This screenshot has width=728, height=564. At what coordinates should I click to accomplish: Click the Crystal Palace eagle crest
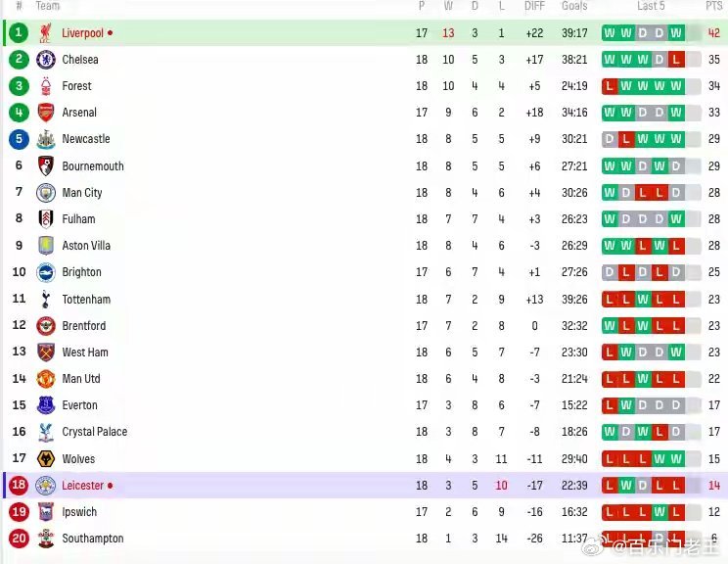tap(45, 432)
